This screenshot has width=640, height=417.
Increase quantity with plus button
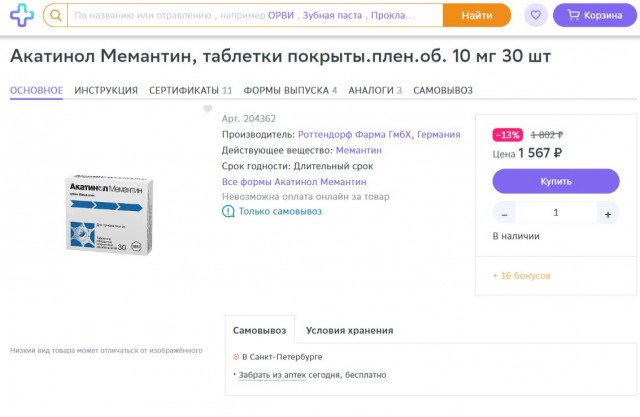pyautogui.click(x=607, y=213)
